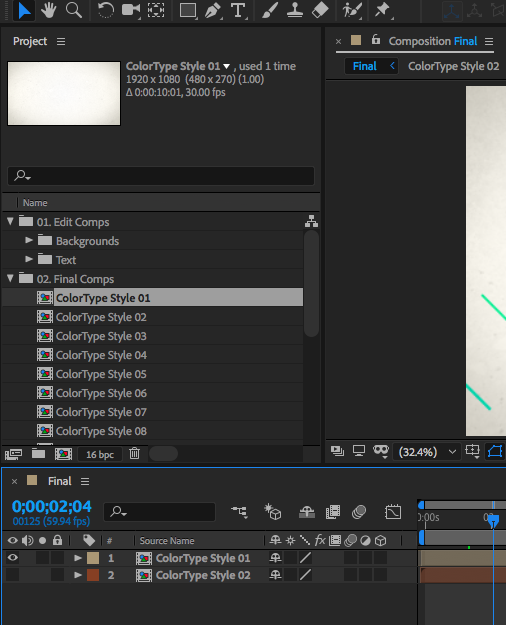Open Choose grid and guide options
This screenshot has height=625, width=506.
pyautogui.click(x=473, y=451)
